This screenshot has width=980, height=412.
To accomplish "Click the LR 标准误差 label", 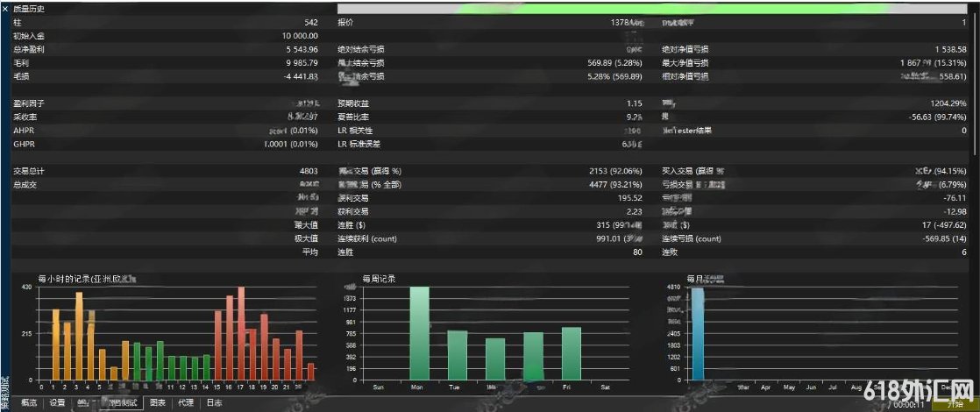I will 359,145.
